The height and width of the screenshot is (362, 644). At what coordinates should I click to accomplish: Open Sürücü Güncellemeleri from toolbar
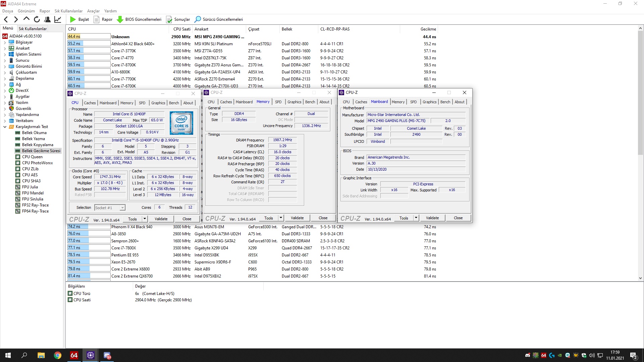219,19
